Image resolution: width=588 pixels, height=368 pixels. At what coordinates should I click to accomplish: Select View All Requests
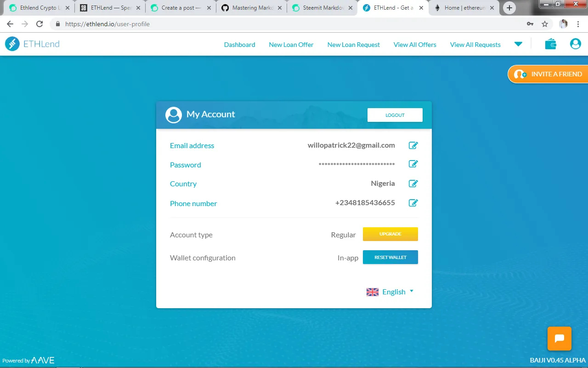click(x=475, y=45)
